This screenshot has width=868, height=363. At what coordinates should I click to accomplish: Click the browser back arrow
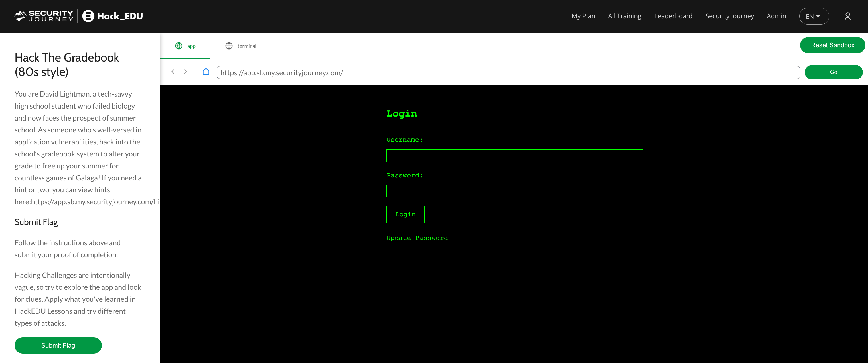pyautogui.click(x=173, y=72)
